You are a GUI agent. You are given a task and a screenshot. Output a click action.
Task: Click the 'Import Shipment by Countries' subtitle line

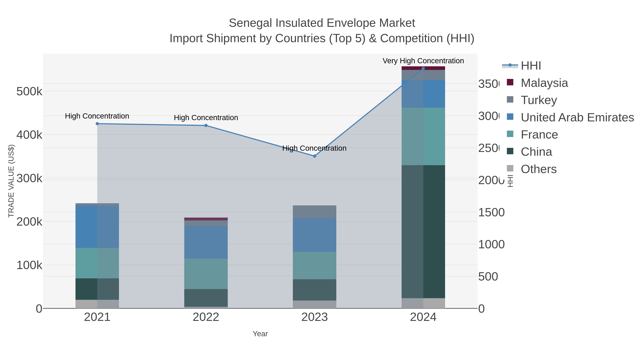click(x=322, y=38)
